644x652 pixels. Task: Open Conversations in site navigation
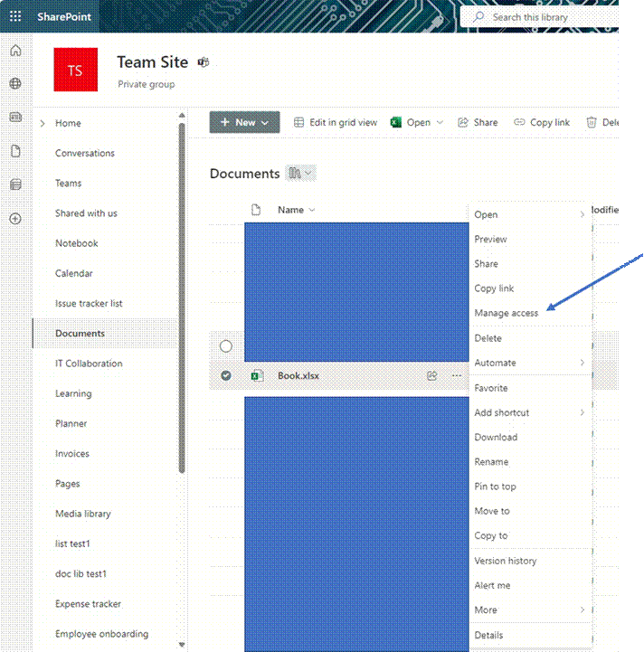point(85,153)
